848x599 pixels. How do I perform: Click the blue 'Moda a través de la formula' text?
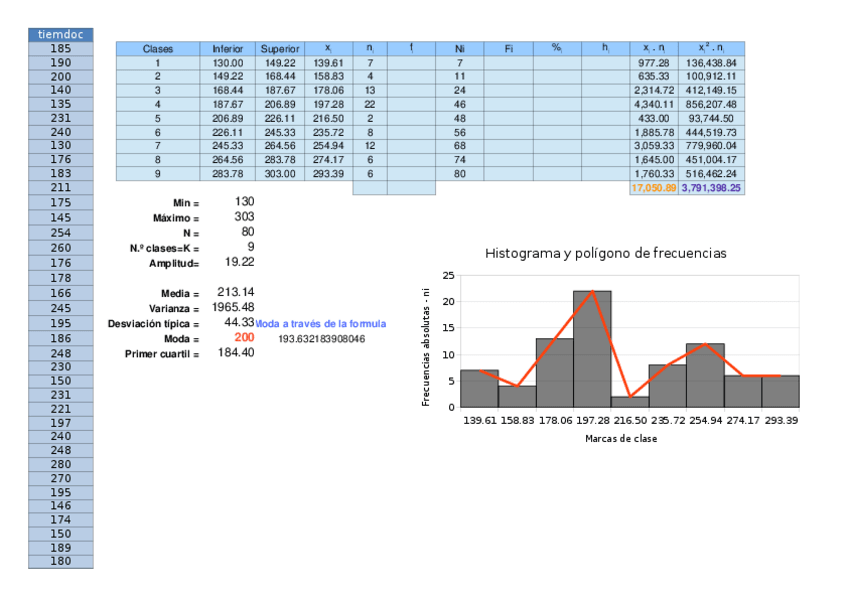(321, 324)
